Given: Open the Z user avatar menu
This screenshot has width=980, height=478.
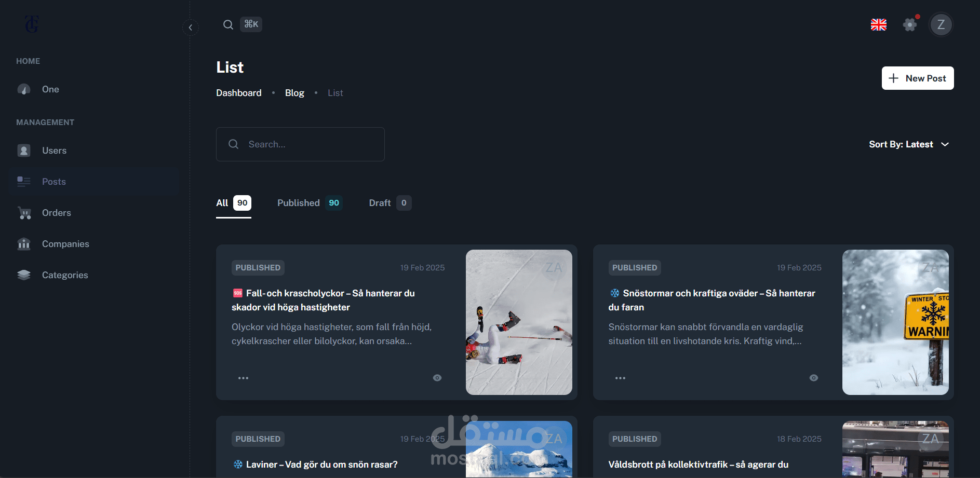Looking at the screenshot, I should 941,24.
